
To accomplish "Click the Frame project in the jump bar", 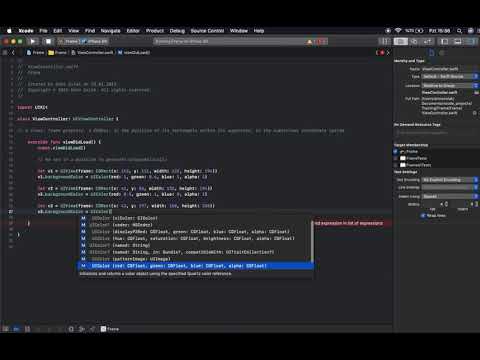I will pos(35,52).
